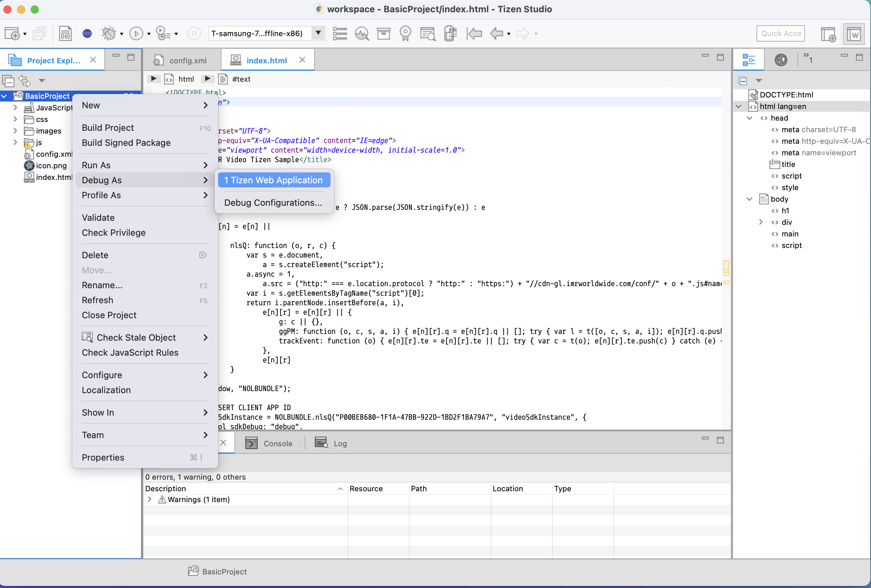Open the Console tab
The width and height of the screenshot is (871, 588).
[269, 443]
